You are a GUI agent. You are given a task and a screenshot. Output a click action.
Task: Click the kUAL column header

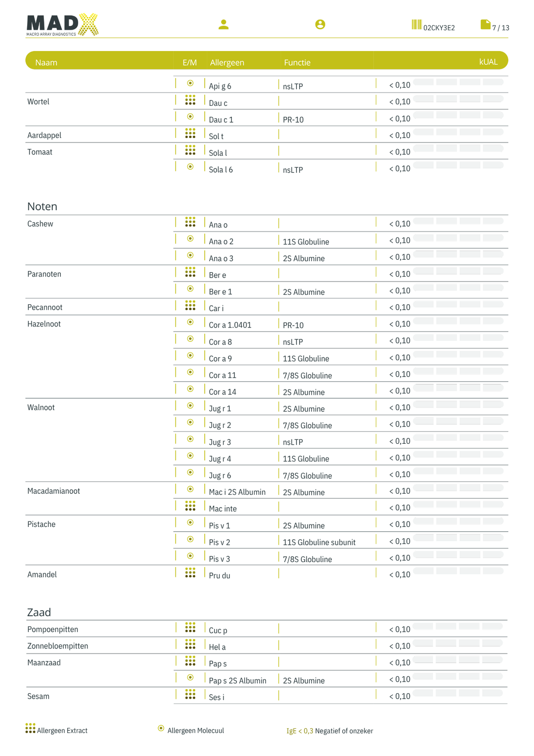[x=488, y=62]
